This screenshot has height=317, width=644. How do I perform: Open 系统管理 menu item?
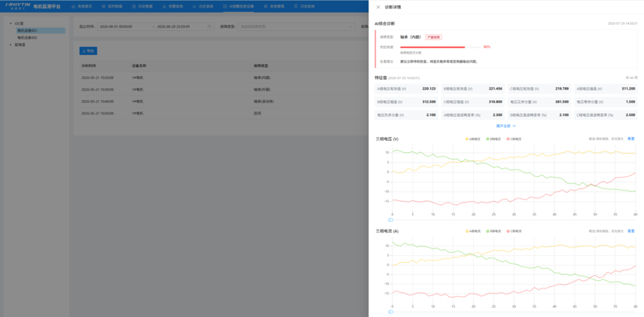tap(274, 7)
